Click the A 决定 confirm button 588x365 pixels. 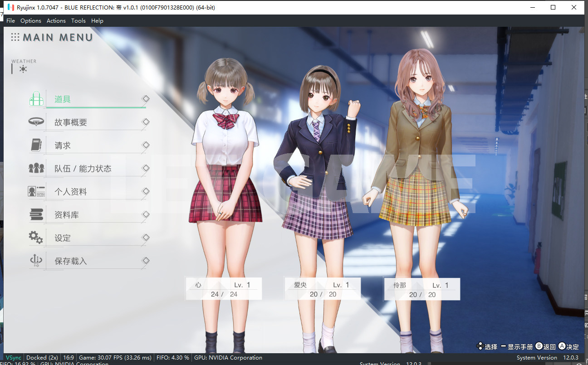568,346
